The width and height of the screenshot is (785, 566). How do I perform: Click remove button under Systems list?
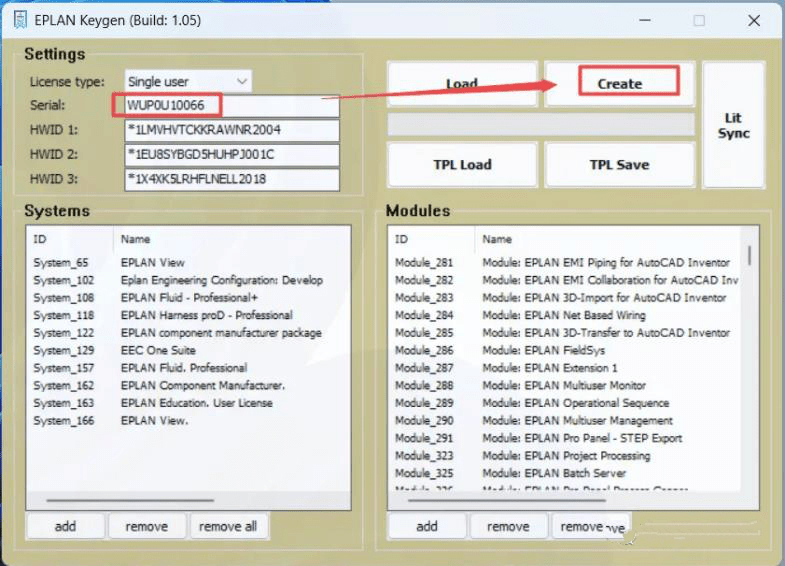pyautogui.click(x=147, y=526)
